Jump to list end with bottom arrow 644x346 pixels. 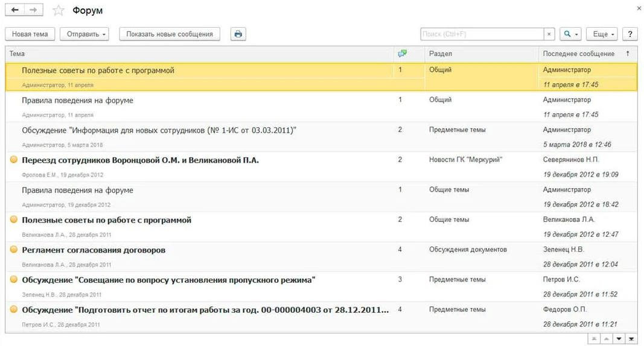click(x=631, y=339)
